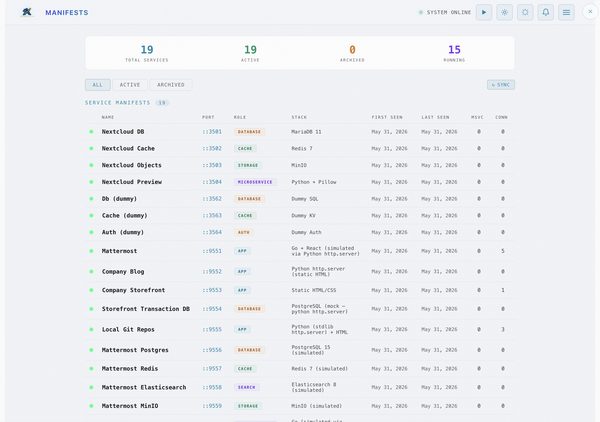Screen dimensions: 600x422
Task: Click the status dot for Storefront Transaction DB
Action: click(x=91, y=309)
